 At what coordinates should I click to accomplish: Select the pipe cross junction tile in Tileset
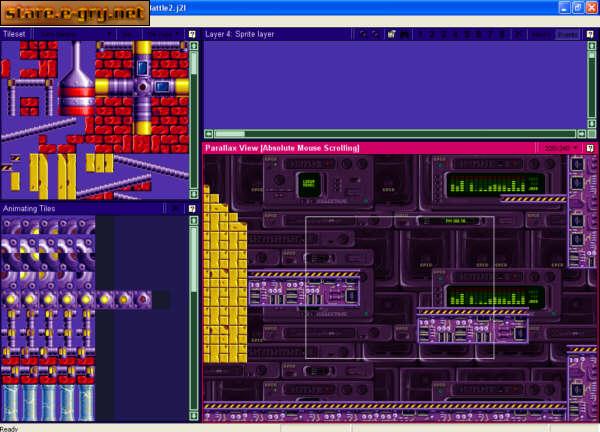(142, 87)
